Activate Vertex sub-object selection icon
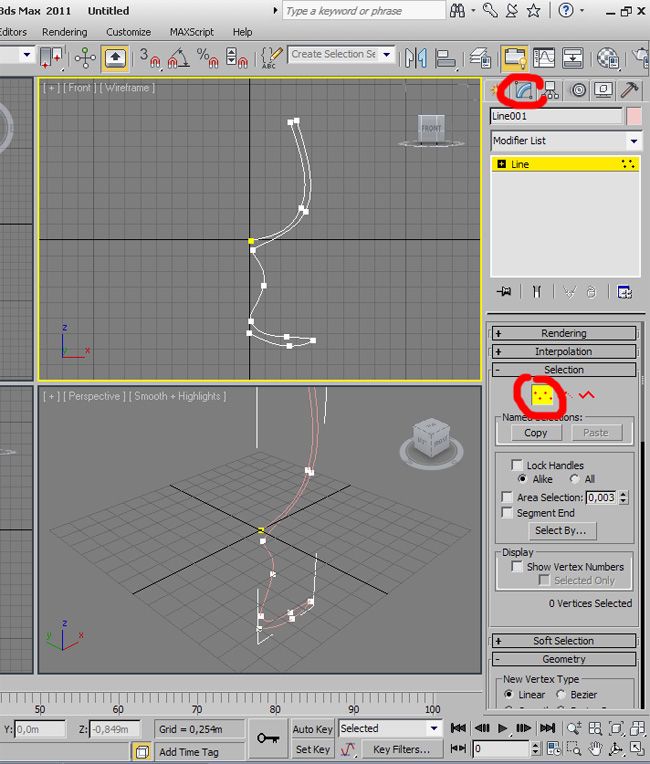Image resolution: width=650 pixels, height=764 pixels. (542, 395)
